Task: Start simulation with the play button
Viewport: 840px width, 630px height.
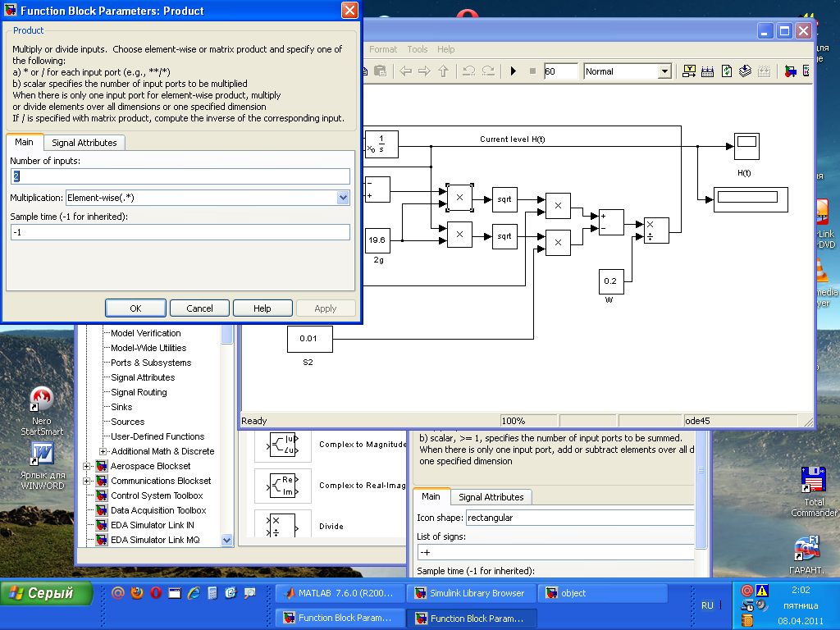Action: click(x=514, y=71)
